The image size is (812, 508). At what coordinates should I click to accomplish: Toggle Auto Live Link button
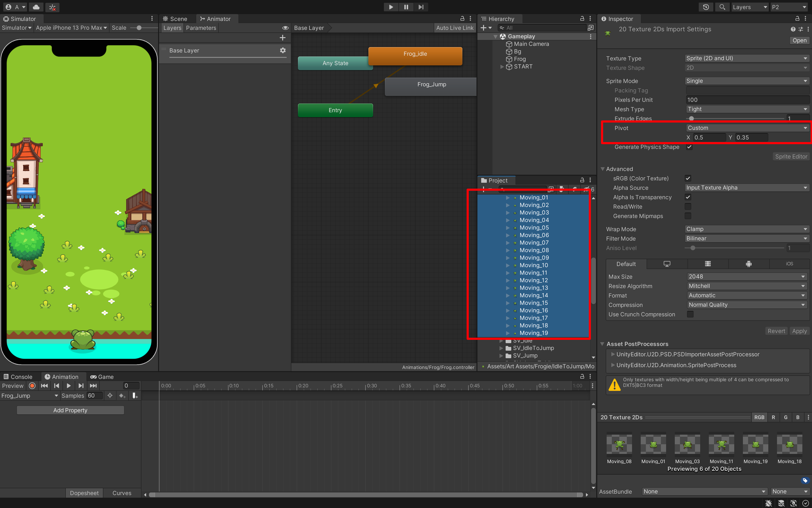(455, 28)
